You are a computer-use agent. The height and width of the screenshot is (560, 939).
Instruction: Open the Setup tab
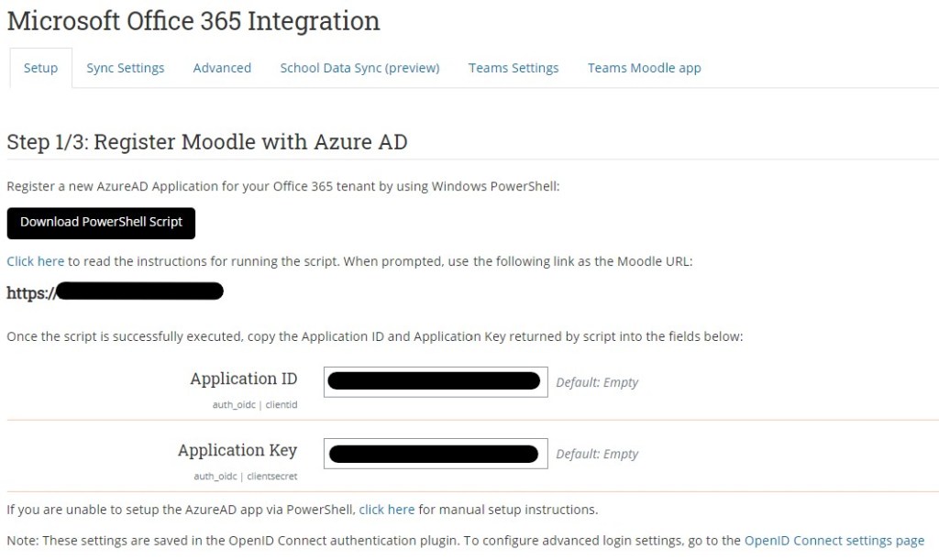coord(40,68)
